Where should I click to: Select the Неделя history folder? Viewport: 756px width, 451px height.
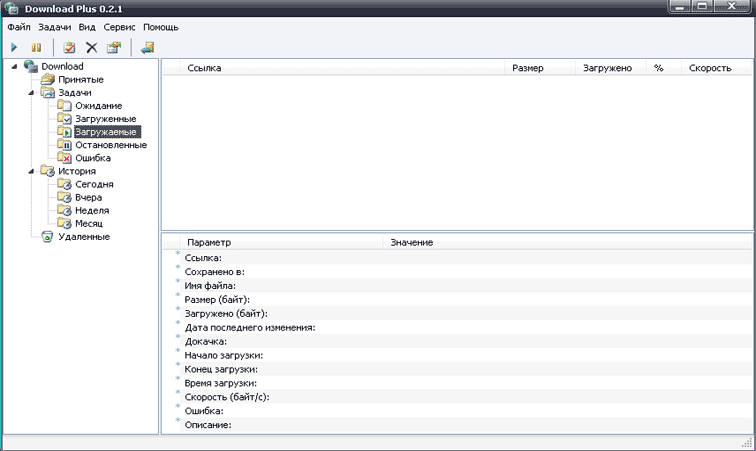(x=92, y=210)
